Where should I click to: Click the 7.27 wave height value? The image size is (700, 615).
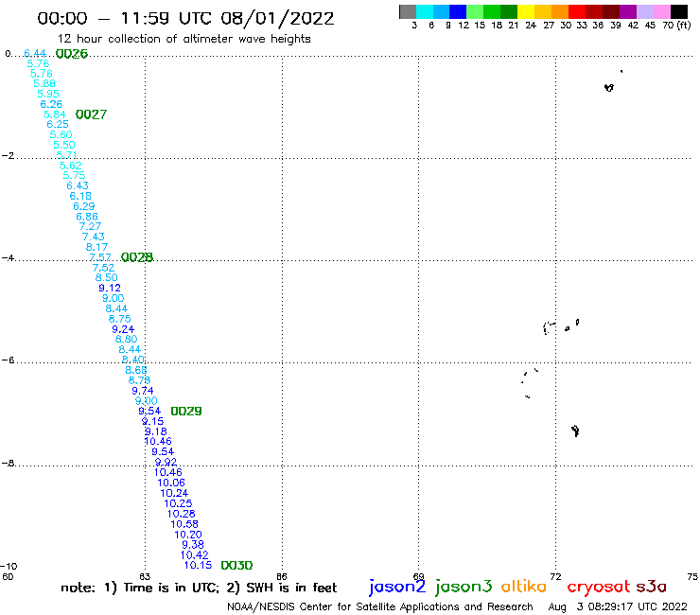tap(90, 226)
